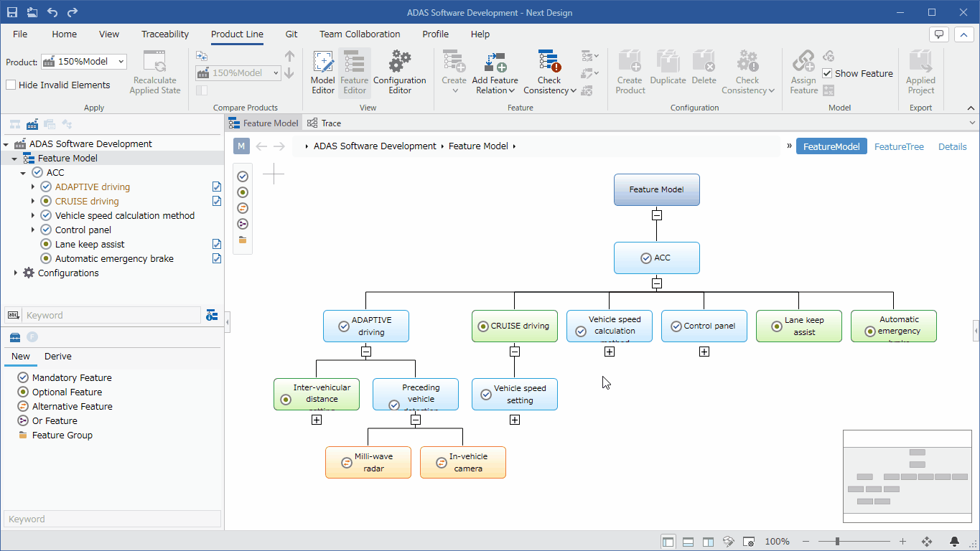This screenshot has height=551, width=980.
Task: Switch to single-pane layout in status bar
Action: coord(668,542)
